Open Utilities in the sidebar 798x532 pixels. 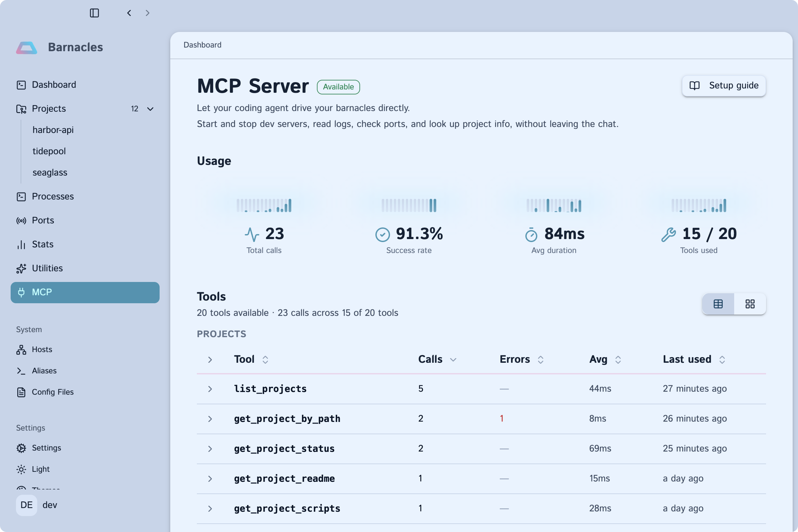coord(85,268)
